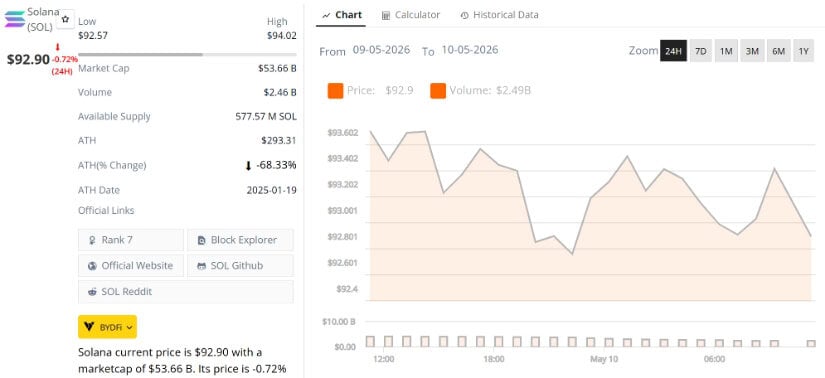Select the 7D zoom range
This screenshot has height=378, width=825.
click(x=701, y=51)
